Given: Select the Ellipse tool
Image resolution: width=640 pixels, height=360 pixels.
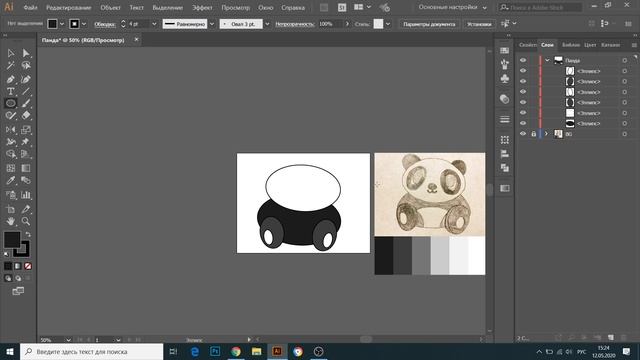Looking at the screenshot, I should tap(11, 103).
